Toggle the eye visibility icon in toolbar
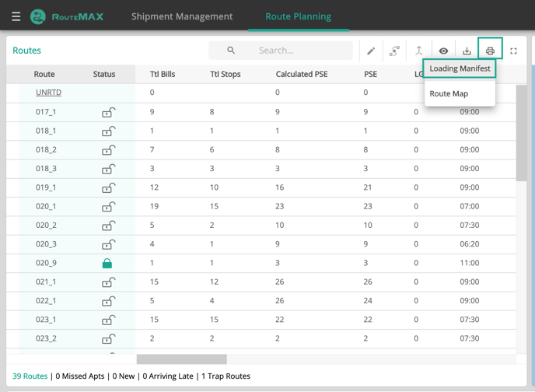Image resolution: width=535 pixels, height=392 pixels. coord(443,51)
